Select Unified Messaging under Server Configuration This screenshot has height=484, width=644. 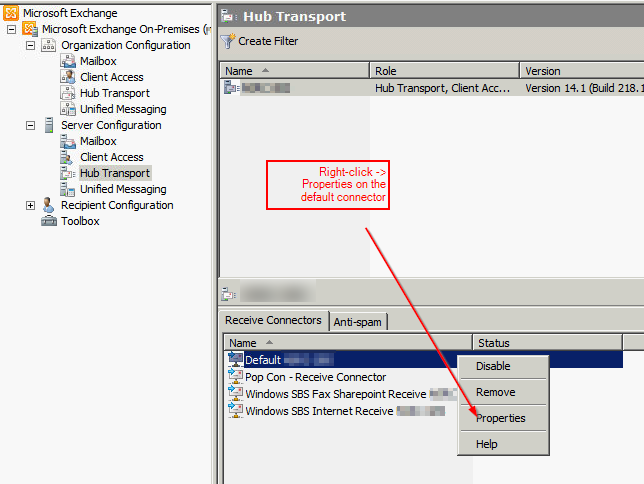click(x=123, y=189)
